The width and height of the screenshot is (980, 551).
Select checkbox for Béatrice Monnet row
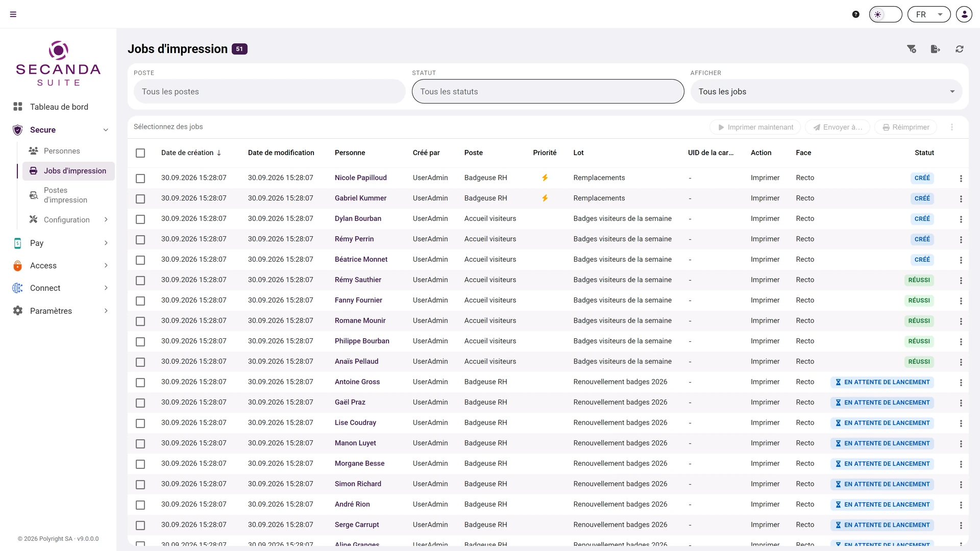pyautogui.click(x=140, y=260)
